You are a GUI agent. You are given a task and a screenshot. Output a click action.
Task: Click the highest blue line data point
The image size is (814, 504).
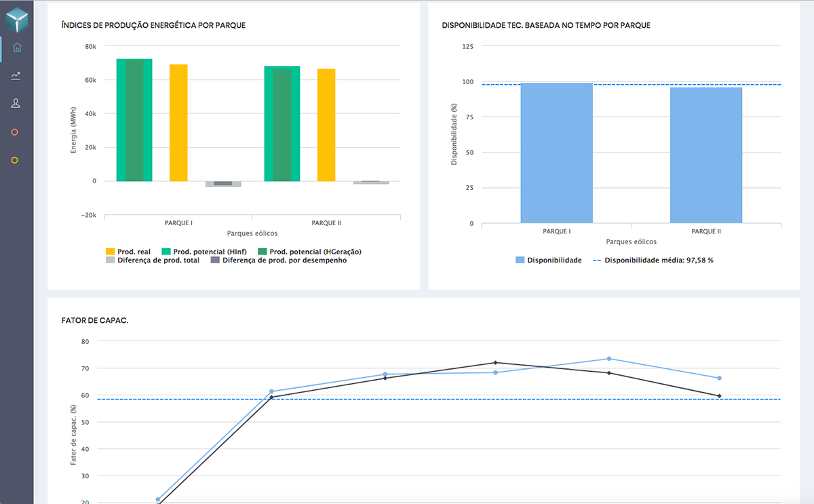pyautogui.click(x=608, y=359)
